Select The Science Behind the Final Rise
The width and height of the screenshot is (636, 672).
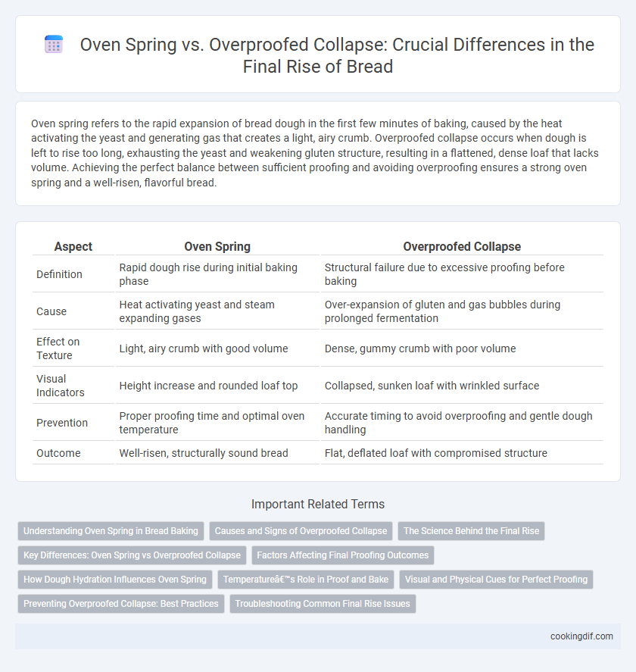(471, 531)
